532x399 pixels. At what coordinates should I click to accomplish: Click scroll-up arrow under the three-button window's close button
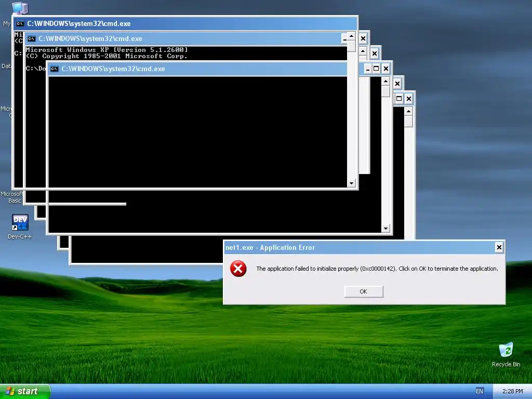[x=385, y=81]
